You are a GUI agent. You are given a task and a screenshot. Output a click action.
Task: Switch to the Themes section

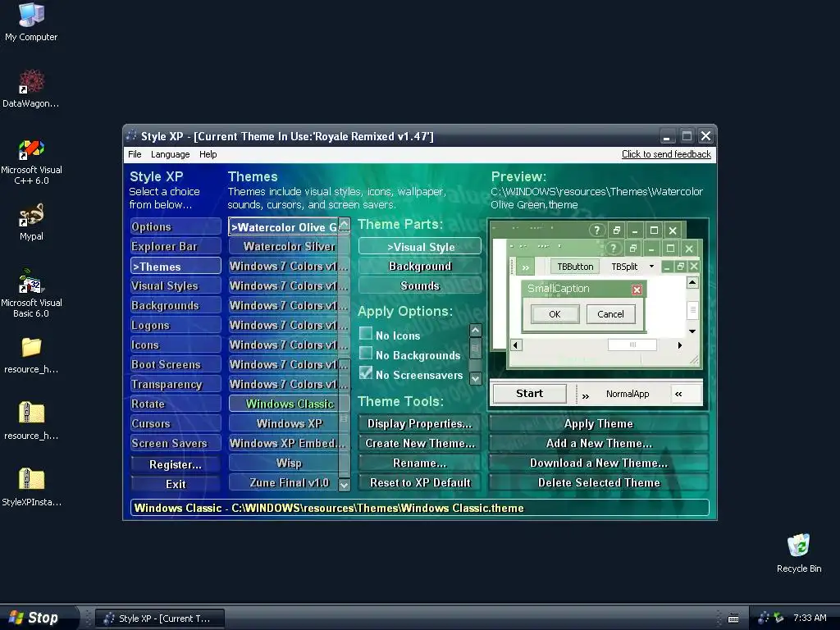coord(176,267)
